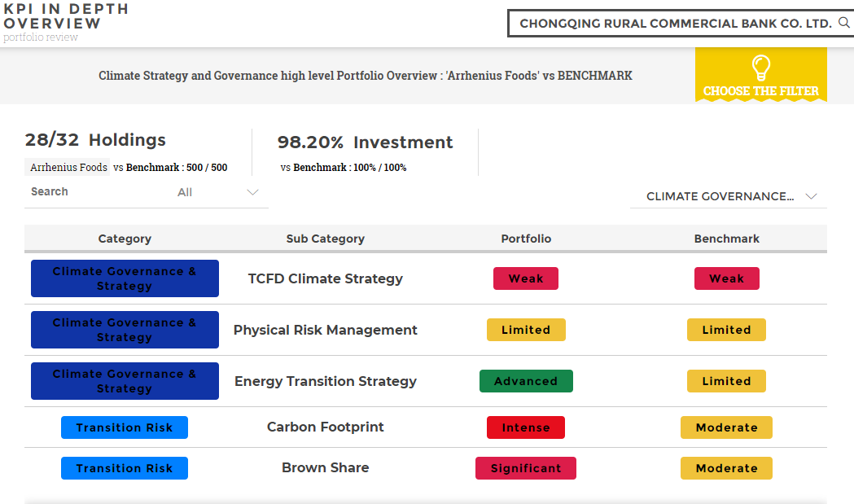Select the Energy Transition Strategy row
The height and width of the screenshot is (504, 854).
[x=325, y=380]
